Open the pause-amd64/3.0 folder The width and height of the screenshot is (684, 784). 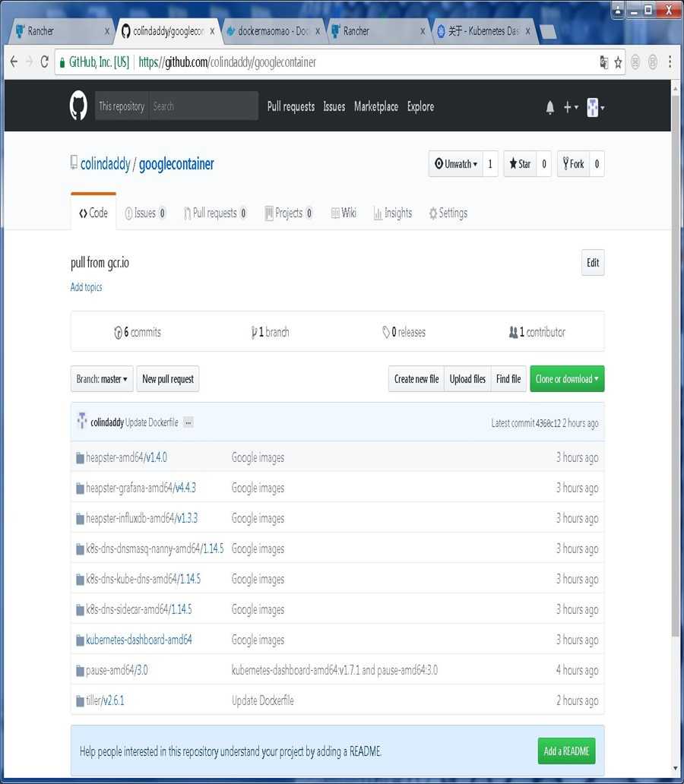click(116, 670)
